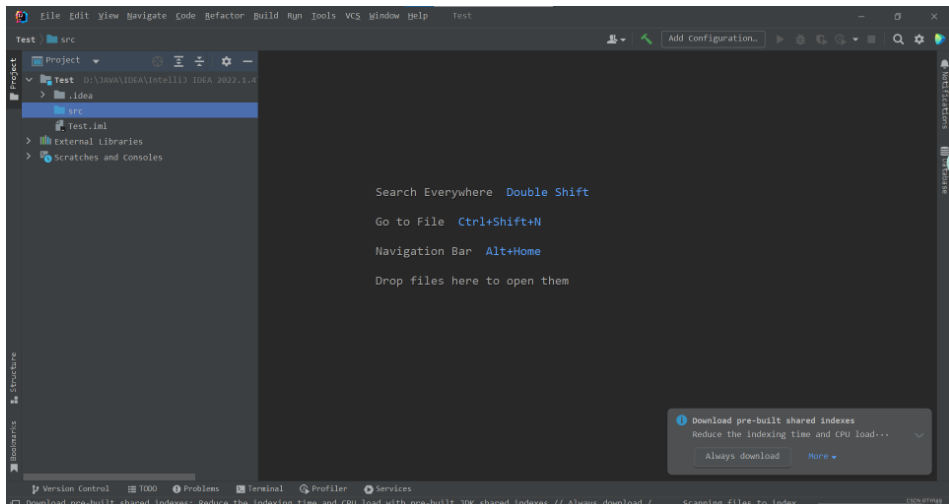This screenshot has height=504, width=949.
Task: Click Add Configuration button
Action: coord(713,39)
